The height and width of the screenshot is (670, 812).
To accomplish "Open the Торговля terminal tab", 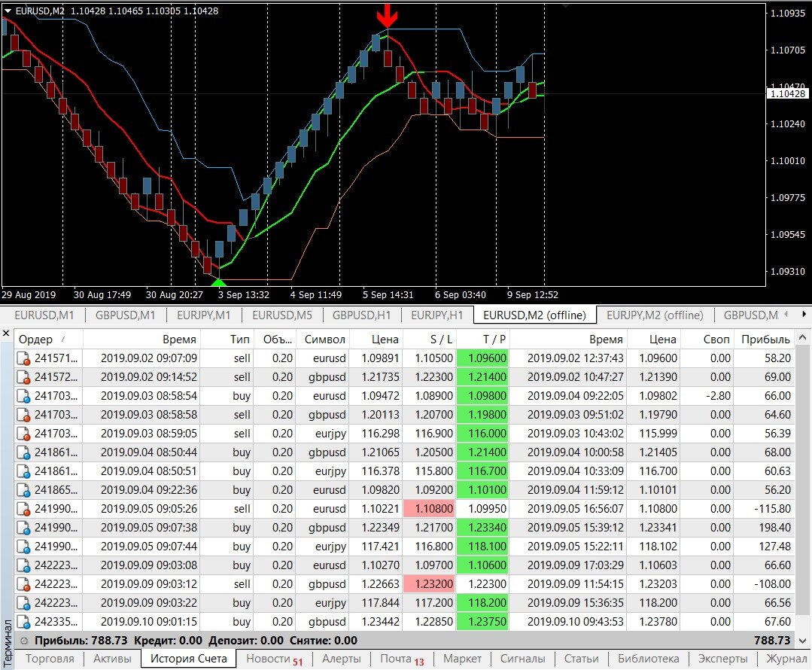I will [50, 659].
